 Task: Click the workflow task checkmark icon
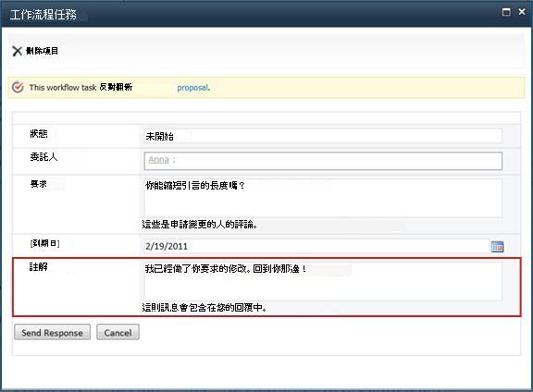pyautogui.click(x=18, y=87)
